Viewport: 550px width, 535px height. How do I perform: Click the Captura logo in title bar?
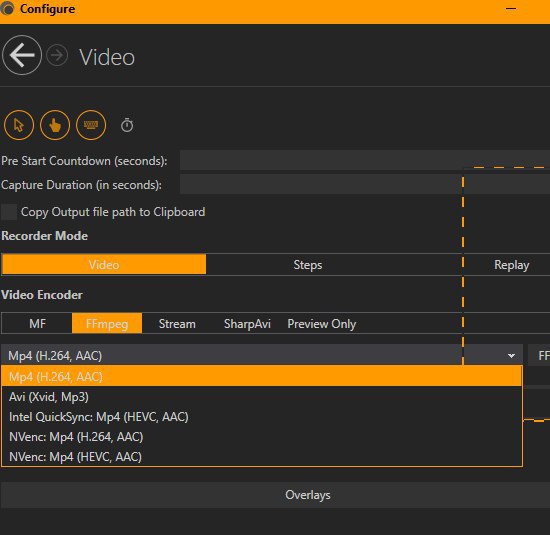click(x=7, y=8)
